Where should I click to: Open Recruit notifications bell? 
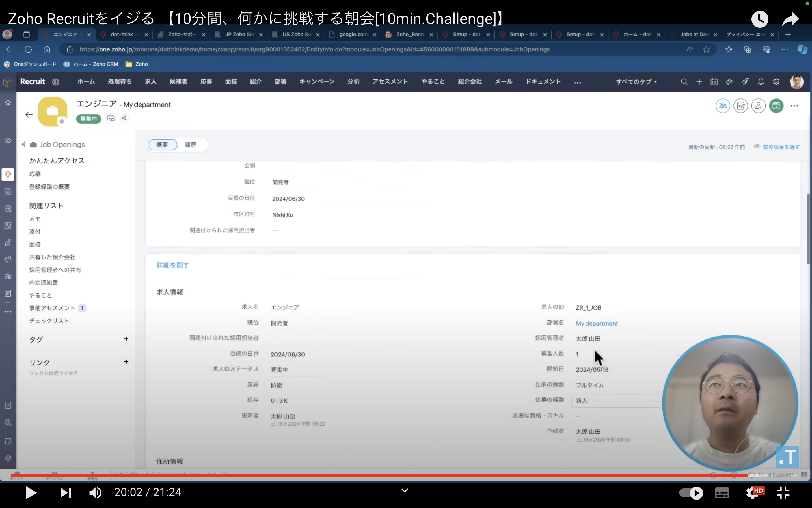tap(761, 81)
